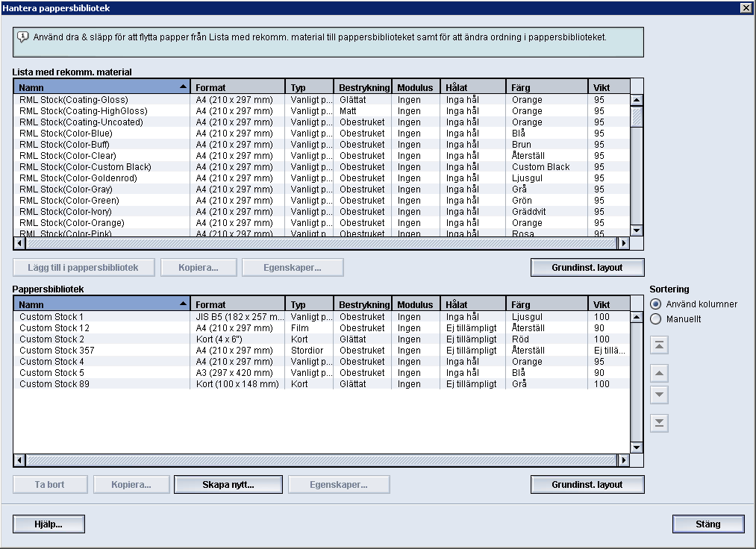756x549 pixels.
Task: Sort recommended list by Typ column header
Action: tap(310, 87)
